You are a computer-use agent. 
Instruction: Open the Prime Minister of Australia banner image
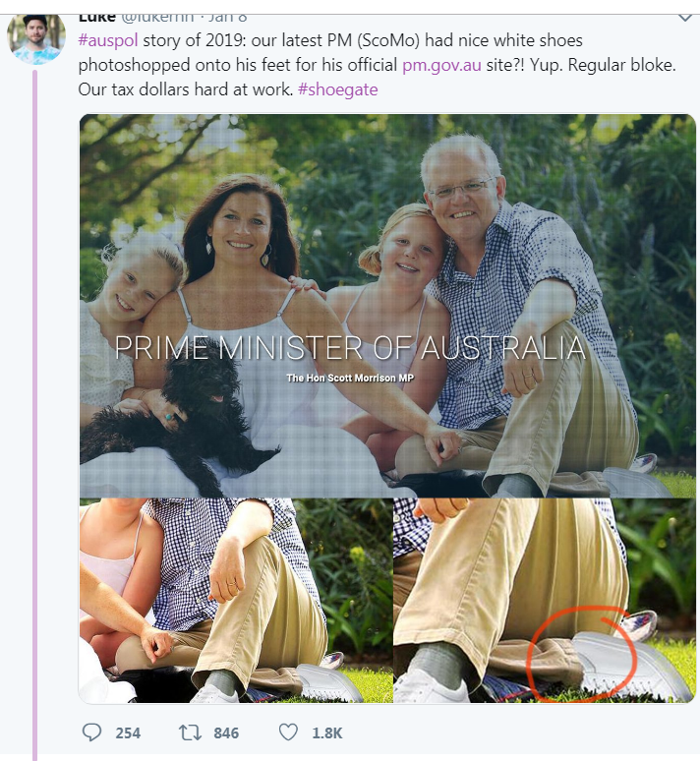[387, 306]
